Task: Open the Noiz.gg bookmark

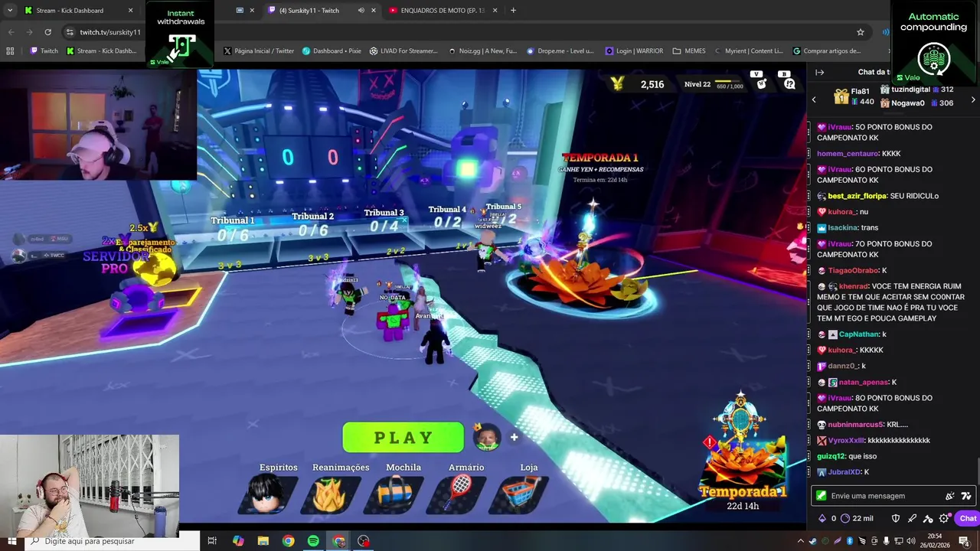Action: tap(482, 51)
